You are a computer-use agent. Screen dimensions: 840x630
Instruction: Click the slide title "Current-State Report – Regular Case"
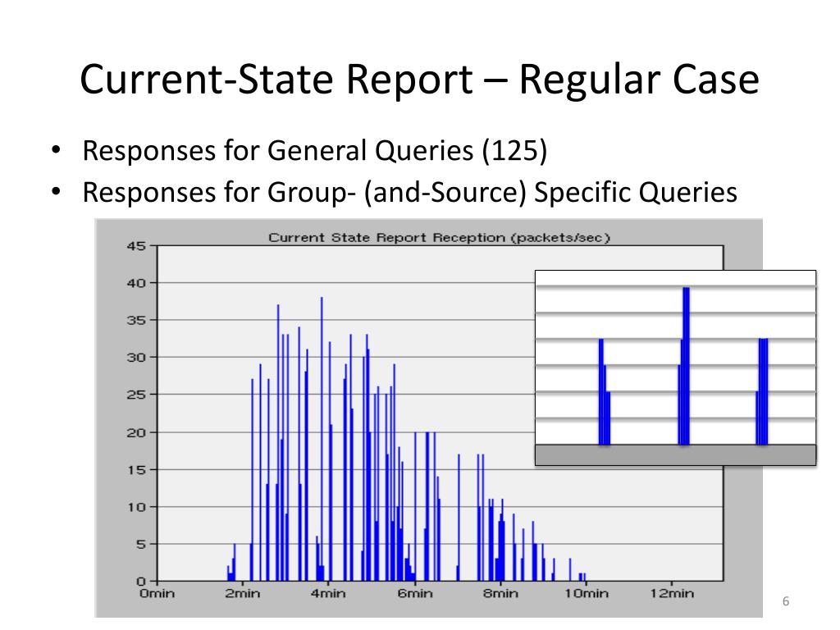point(419,80)
